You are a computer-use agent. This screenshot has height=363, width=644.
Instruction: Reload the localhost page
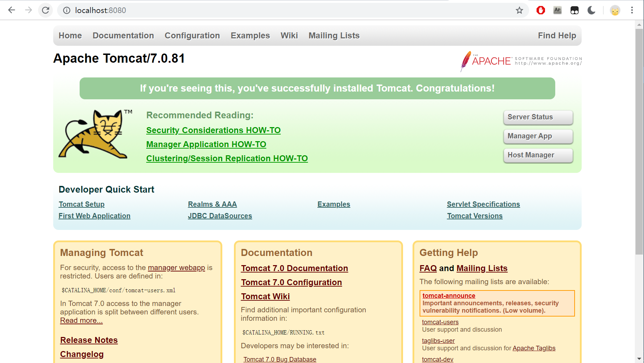[x=45, y=10]
